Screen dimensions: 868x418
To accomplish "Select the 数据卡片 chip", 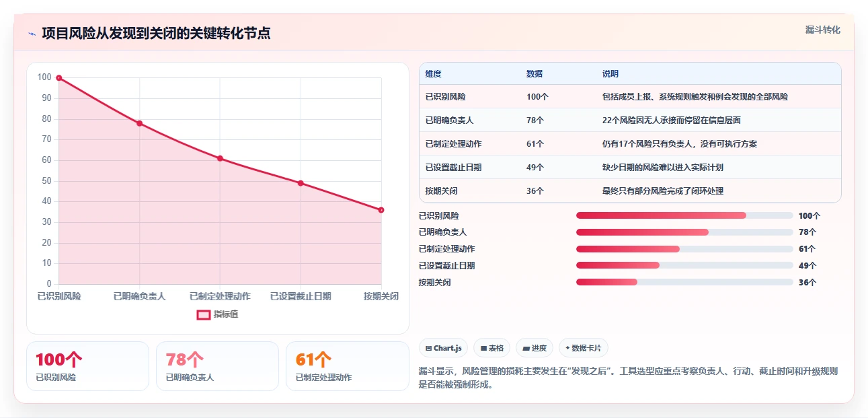I will pos(583,348).
